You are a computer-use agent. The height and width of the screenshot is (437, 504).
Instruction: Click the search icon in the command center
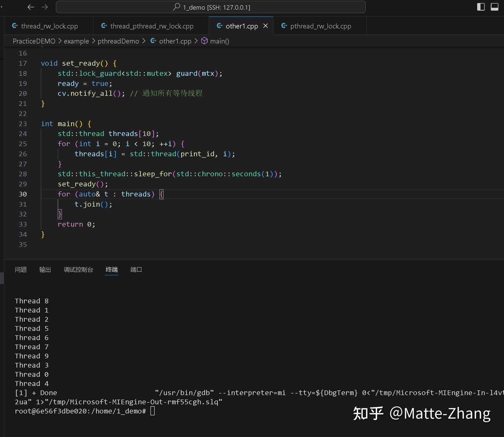178,7
